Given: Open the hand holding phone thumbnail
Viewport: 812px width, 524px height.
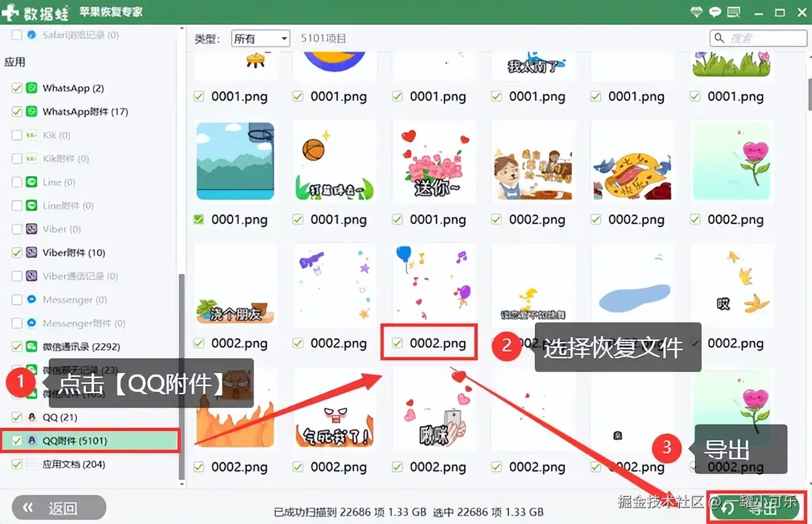Looking at the screenshot, I should [x=434, y=409].
